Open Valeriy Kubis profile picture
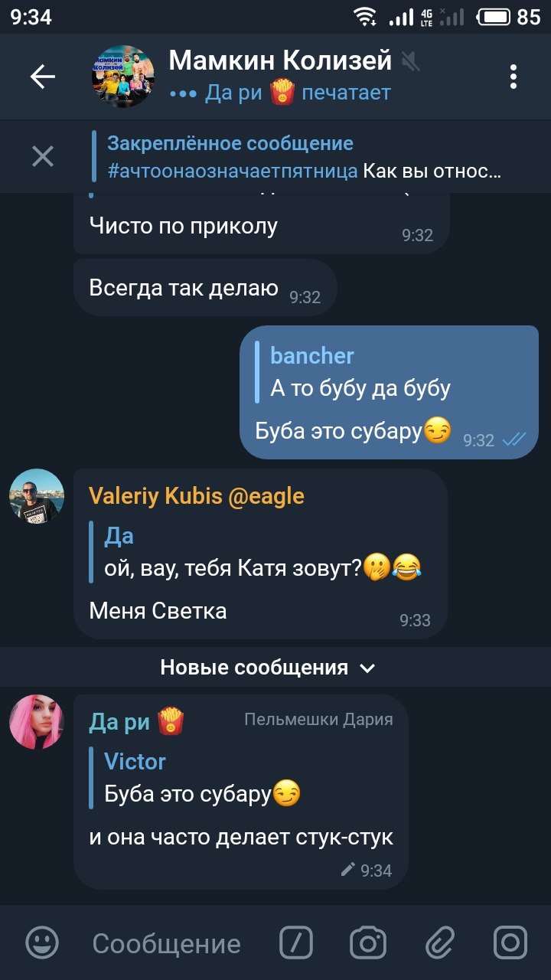 [36, 495]
